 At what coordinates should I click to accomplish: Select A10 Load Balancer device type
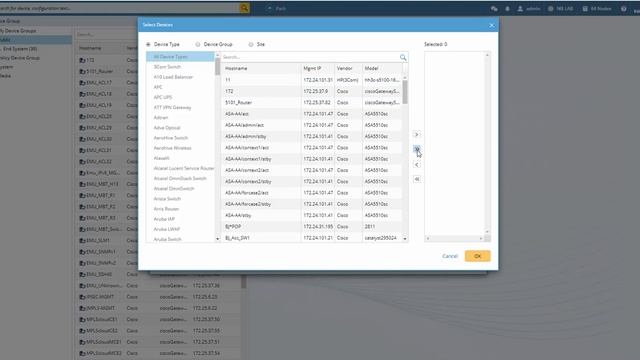180,77
